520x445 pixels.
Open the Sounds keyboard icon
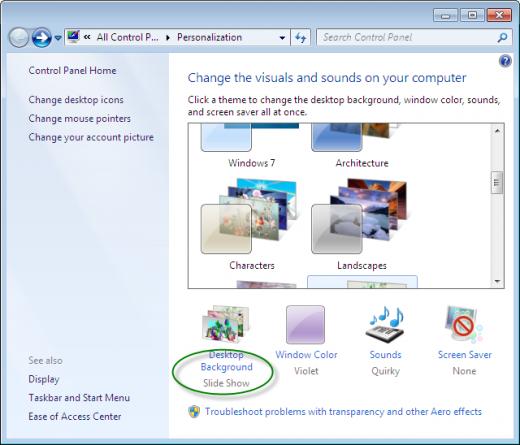pos(386,324)
